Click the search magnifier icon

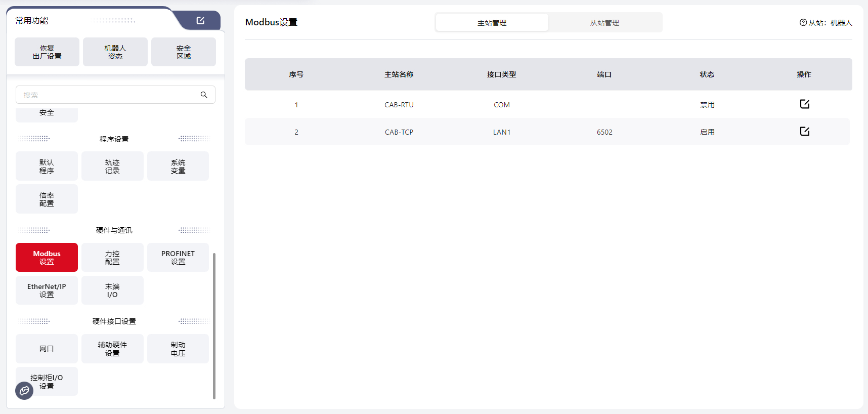pyautogui.click(x=204, y=95)
